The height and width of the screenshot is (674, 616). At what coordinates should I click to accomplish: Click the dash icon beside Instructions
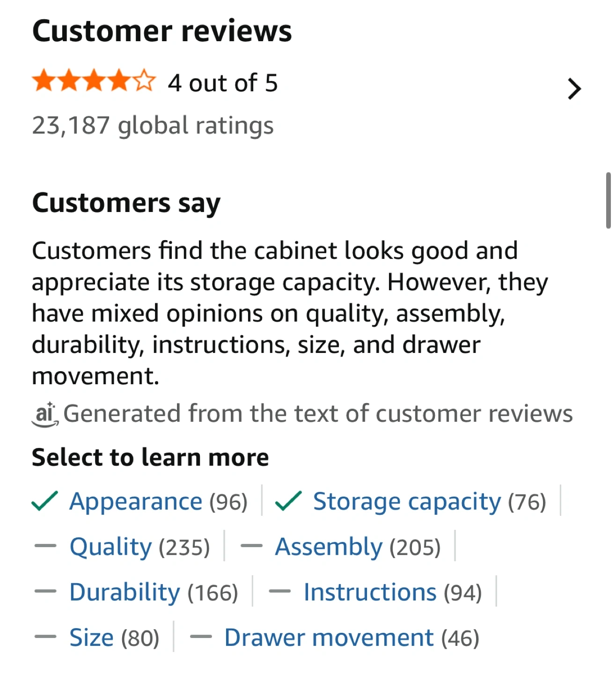[x=279, y=592]
